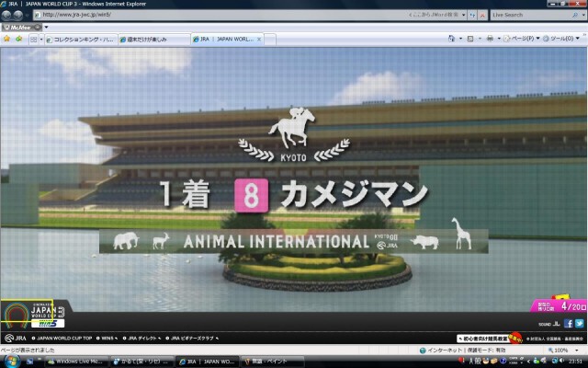Open a new blank tab

[270, 40]
